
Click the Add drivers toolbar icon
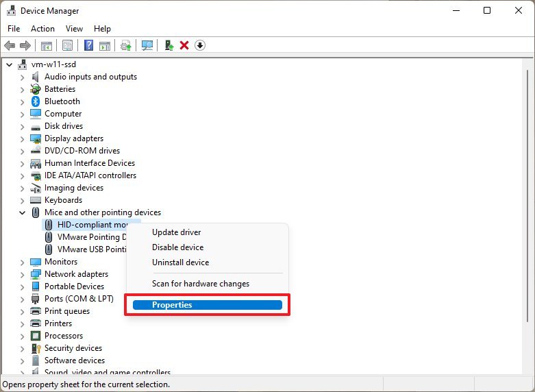(169, 45)
